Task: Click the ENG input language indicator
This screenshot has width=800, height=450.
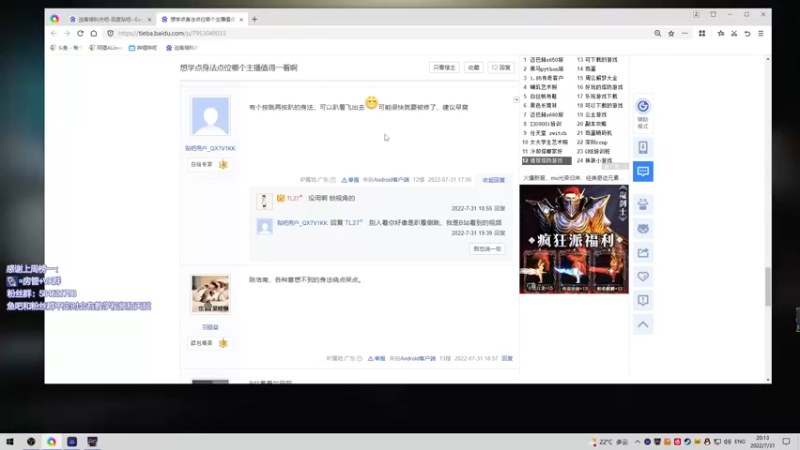Action: pyautogui.click(x=739, y=442)
